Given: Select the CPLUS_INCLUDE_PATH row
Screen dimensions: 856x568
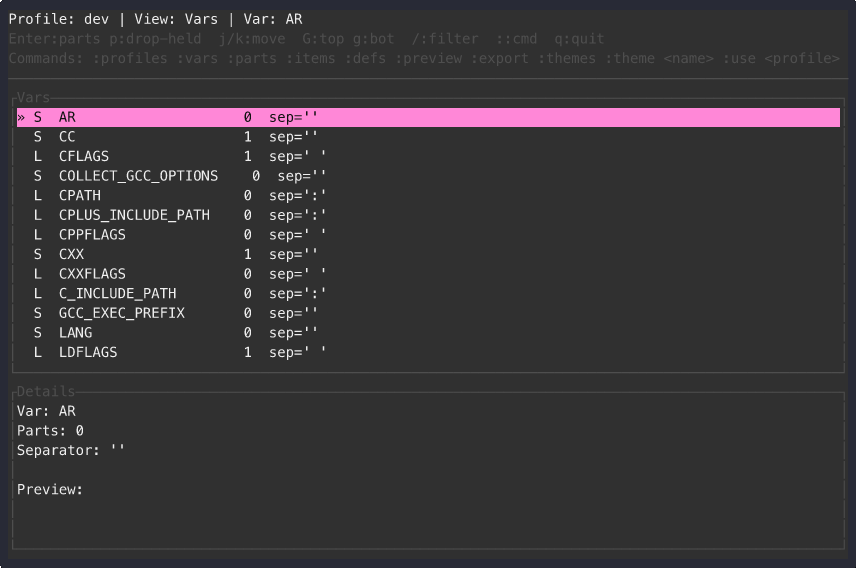Looking at the screenshot, I should (x=428, y=216).
